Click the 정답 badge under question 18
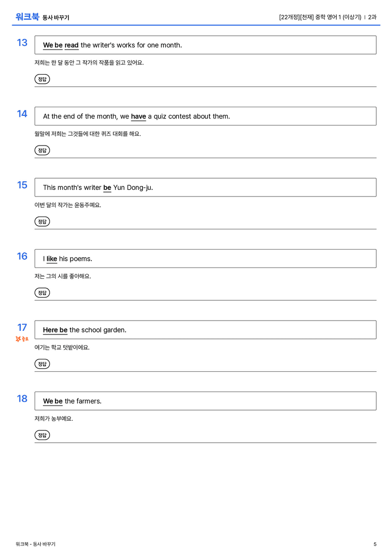The width and height of the screenshot is (392, 555). [x=42, y=435]
